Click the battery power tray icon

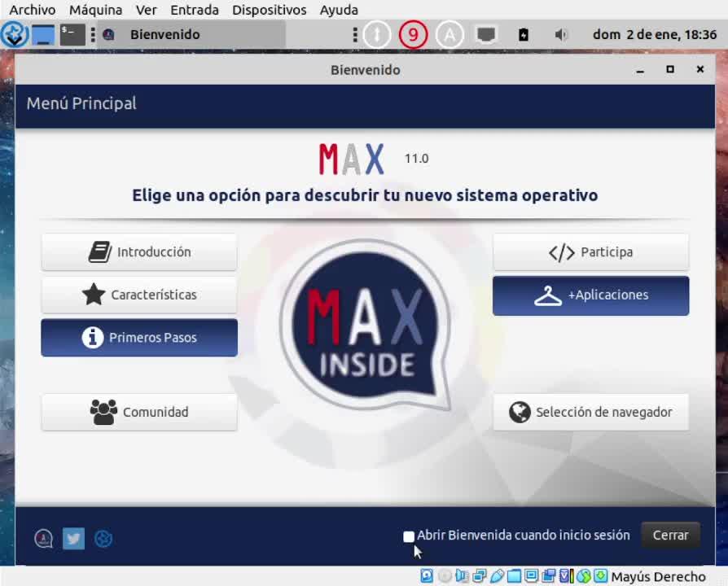(524, 35)
